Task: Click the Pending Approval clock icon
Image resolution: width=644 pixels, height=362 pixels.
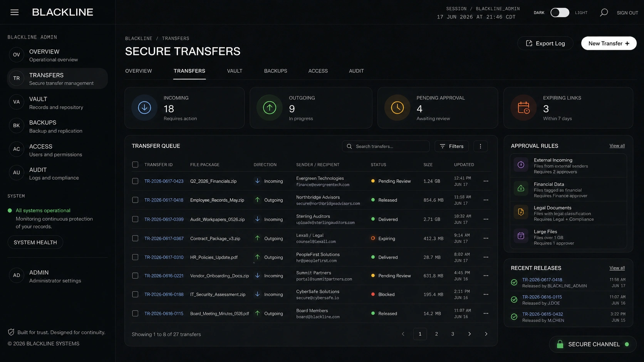Action: 397,108
